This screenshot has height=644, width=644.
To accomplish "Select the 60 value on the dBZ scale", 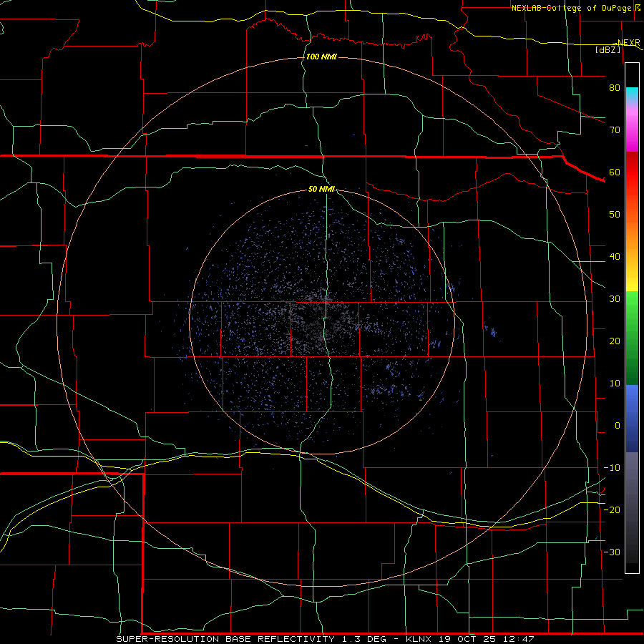I will coord(615,172).
